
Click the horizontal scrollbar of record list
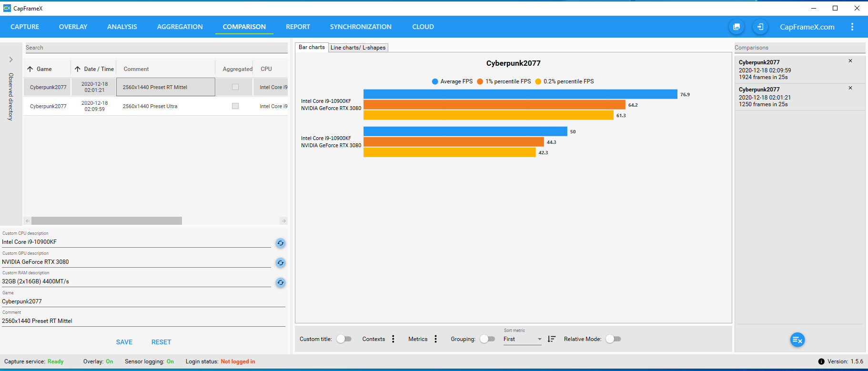tap(107, 221)
